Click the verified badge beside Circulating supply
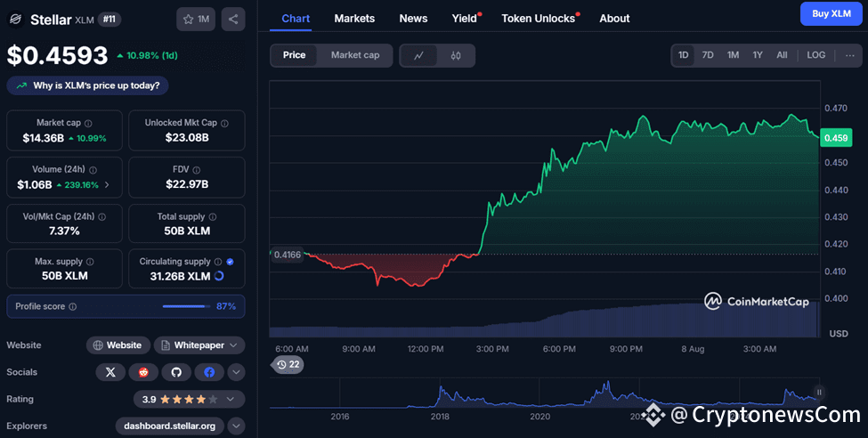Image resolution: width=868 pixels, height=438 pixels. (231, 262)
